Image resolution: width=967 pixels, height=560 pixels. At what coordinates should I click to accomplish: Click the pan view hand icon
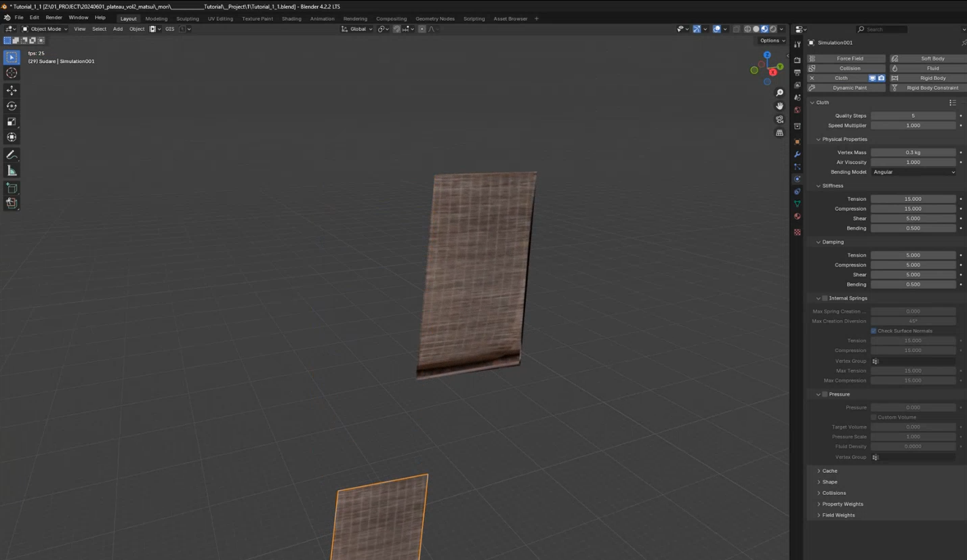point(779,106)
